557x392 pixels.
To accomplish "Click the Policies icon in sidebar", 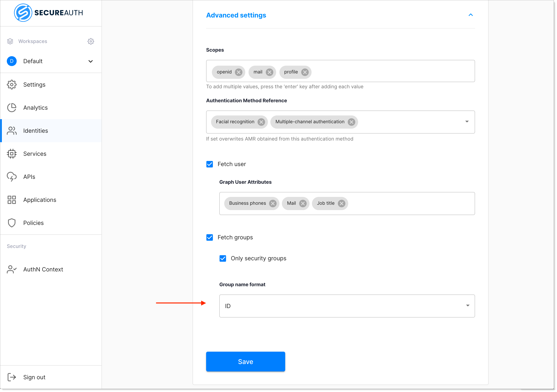I will tap(12, 223).
